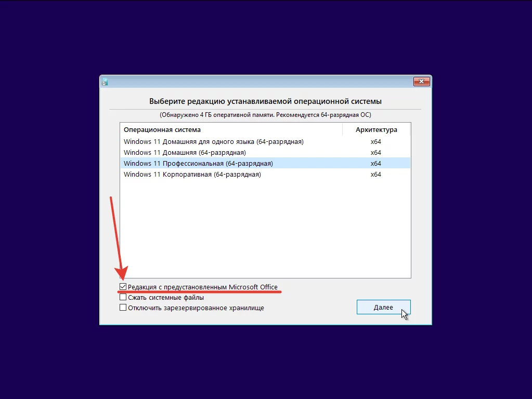
Task: Click the Сжать системные файлы label text
Action: 166,298
